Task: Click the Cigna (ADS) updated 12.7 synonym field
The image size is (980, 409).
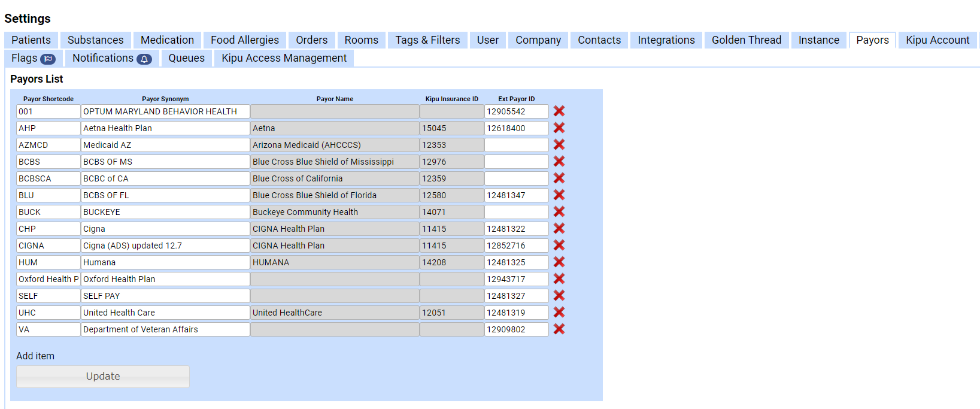Action: tap(165, 246)
